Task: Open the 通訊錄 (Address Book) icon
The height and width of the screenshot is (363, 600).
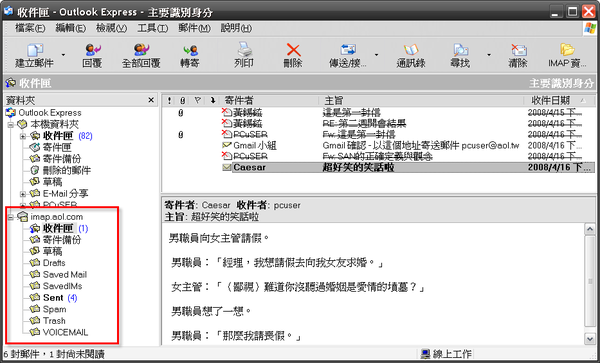Action: (x=411, y=50)
